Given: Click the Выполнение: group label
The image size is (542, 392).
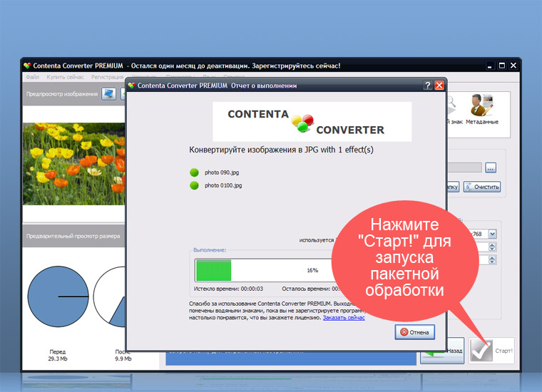Looking at the screenshot, I should coord(210,250).
